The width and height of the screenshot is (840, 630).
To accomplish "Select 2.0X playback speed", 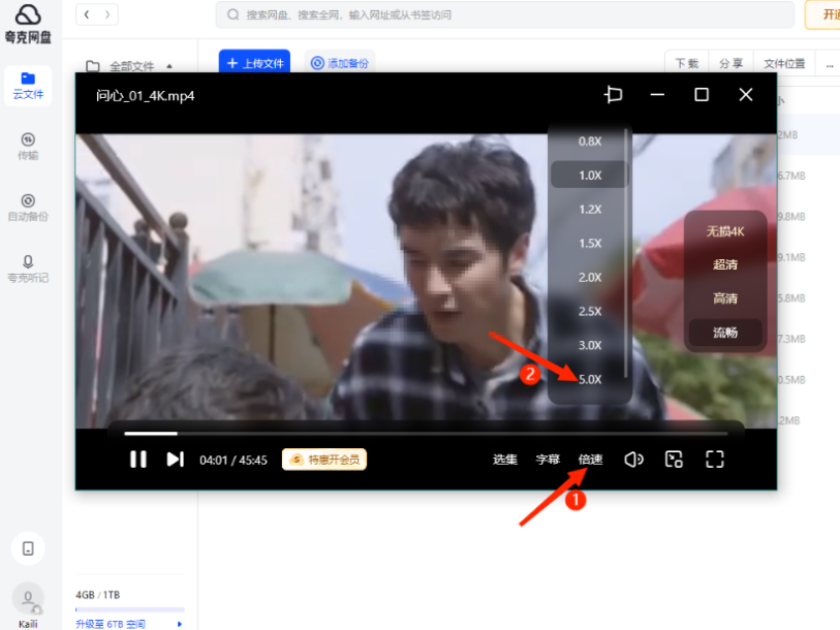I will point(590,278).
